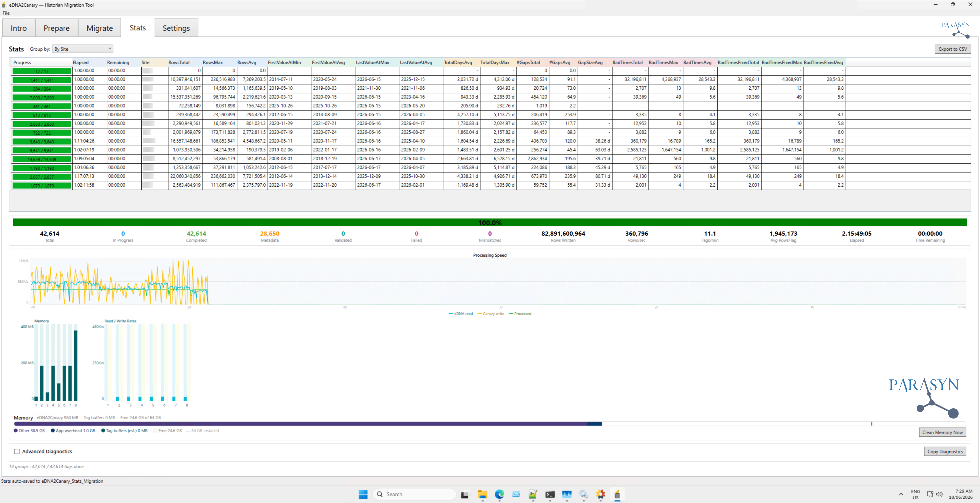Click the app icon in the title bar
Viewport: 980px width, 503px height.
(x=4, y=5)
